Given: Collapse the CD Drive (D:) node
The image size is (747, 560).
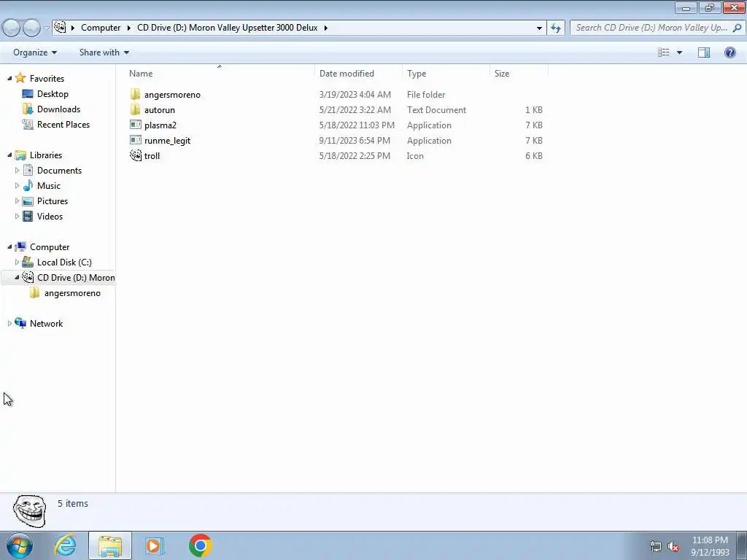Looking at the screenshot, I should coord(18,277).
